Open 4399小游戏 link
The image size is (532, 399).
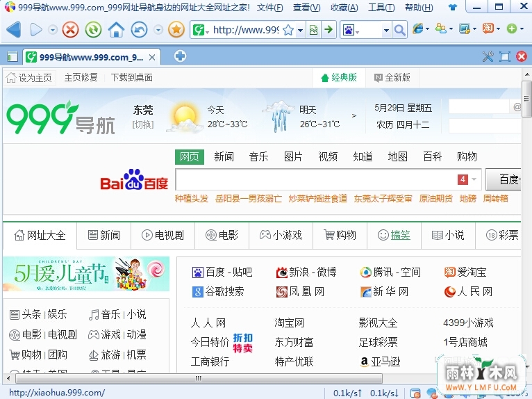coord(468,323)
